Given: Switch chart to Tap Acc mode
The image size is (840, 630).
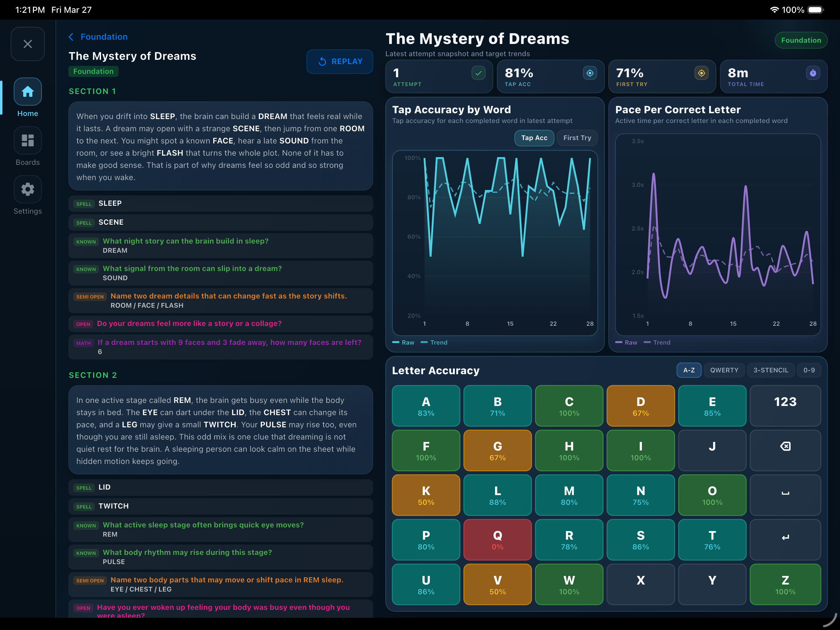Looking at the screenshot, I should (x=534, y=138).
